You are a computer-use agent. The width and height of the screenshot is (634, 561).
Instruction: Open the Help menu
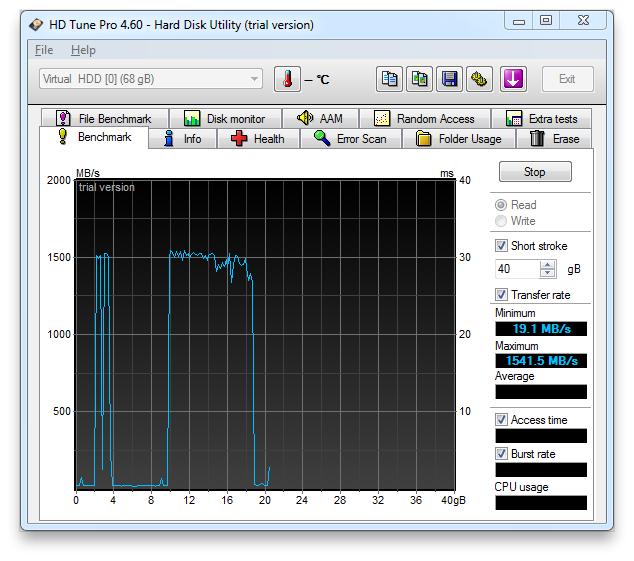pos(83,50)
